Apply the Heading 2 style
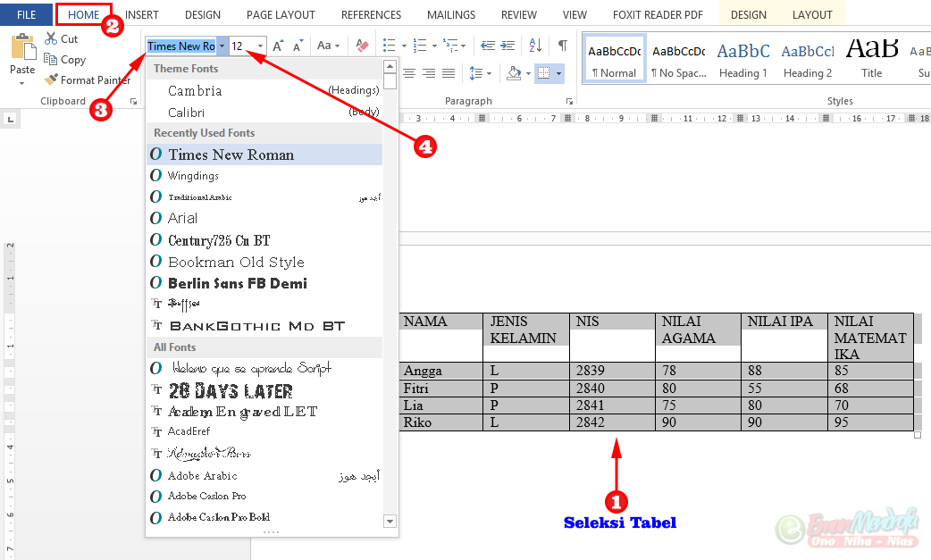Screen dimensions: 931x560 click(x=808, y=59)
